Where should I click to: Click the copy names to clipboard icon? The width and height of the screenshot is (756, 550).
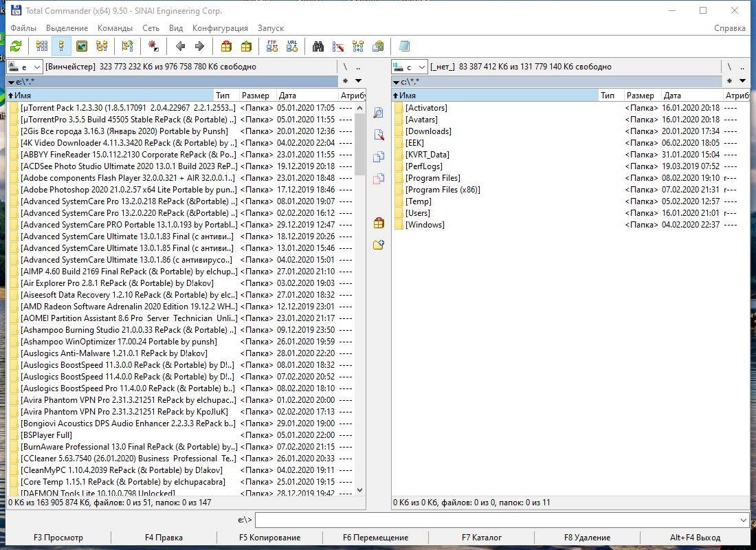pyautogui.click(x=378, y=46)
